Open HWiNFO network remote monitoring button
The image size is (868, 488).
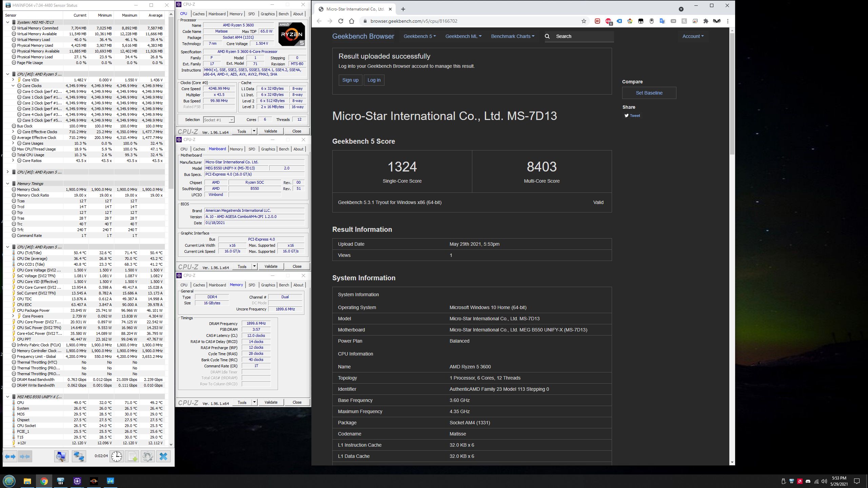point(79,456)
